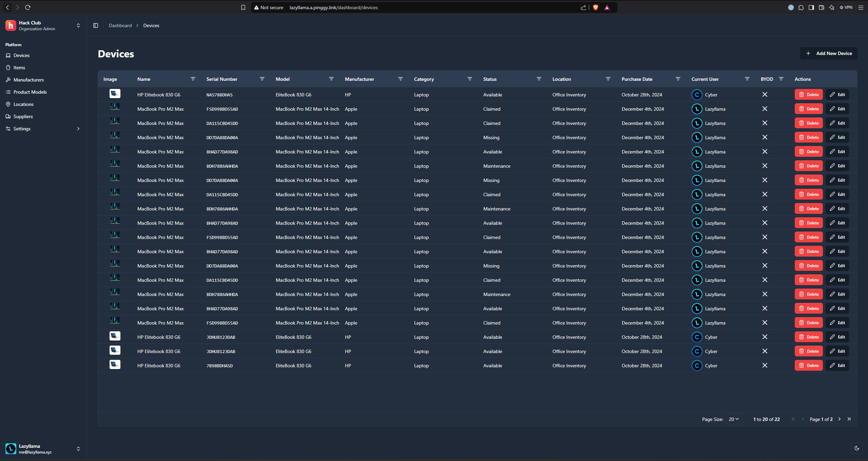Screen dimensions: 868x461
Task: Click the Dashboard breadcrumb link
Action: pyautogui.click(x=120, y=25)
